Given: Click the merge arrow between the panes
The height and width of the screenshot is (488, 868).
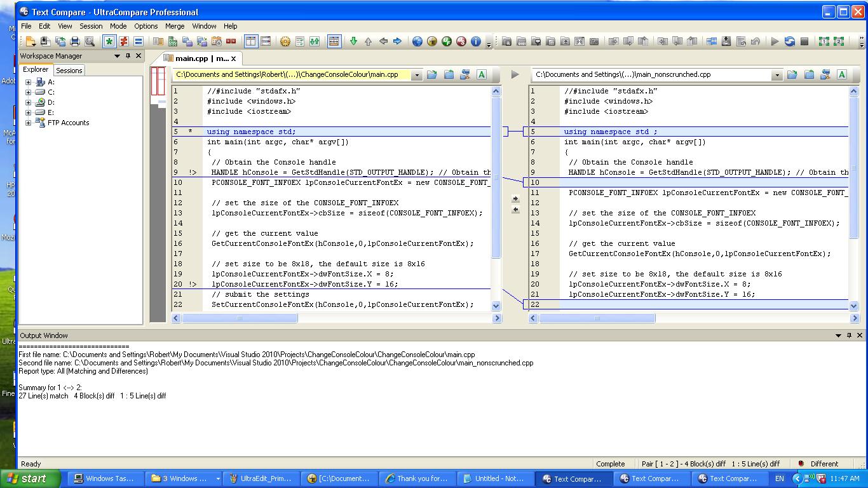Looking at the screenshot, I should (x=515, y=198).
